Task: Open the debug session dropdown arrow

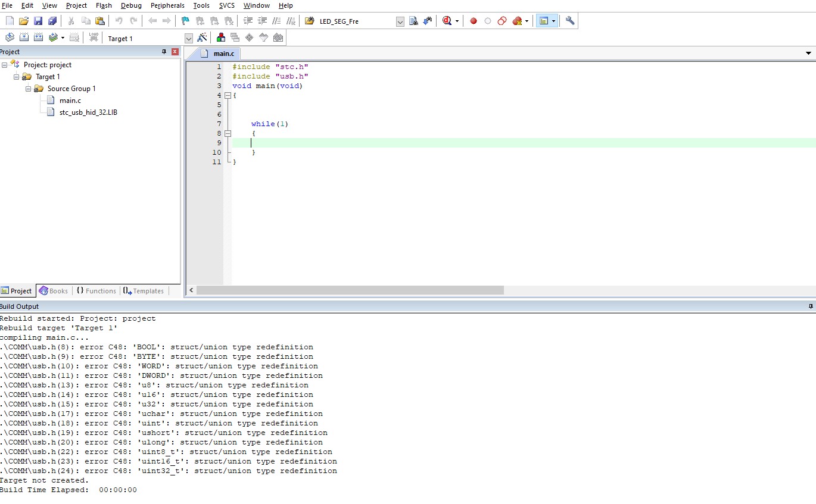Action: tap(457, 21)
